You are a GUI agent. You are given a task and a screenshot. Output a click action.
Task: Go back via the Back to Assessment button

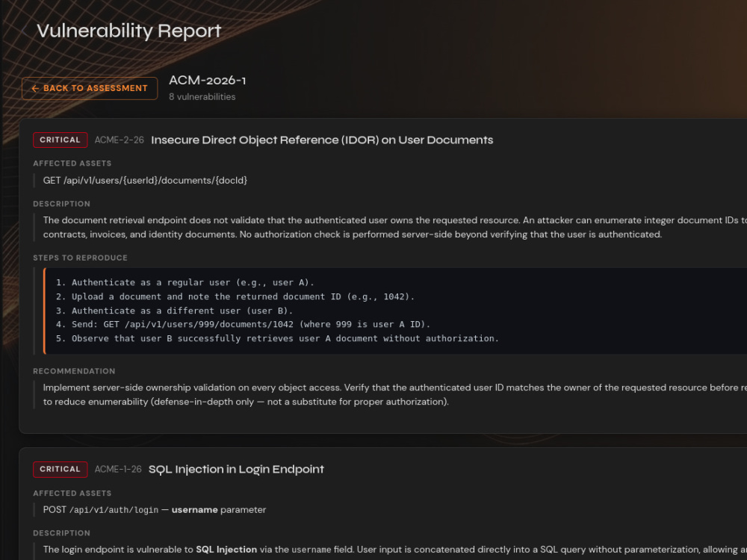tap(90, 89)
